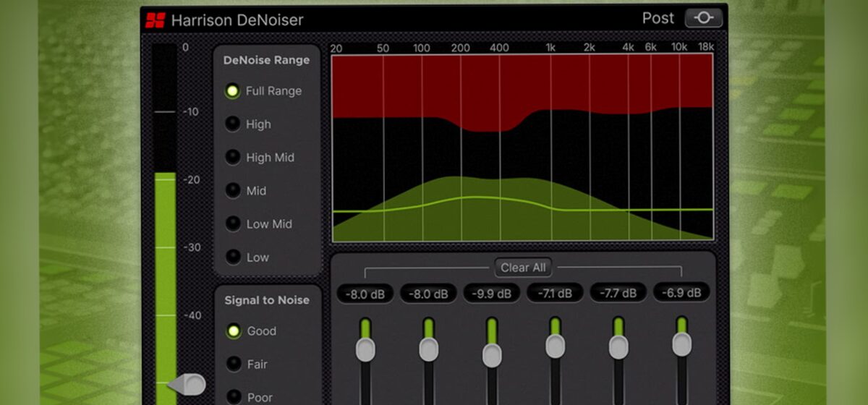This screenshot has width=868, height=405.
Task: Click the -6.9 dB value field
Action: pos(681,294)
